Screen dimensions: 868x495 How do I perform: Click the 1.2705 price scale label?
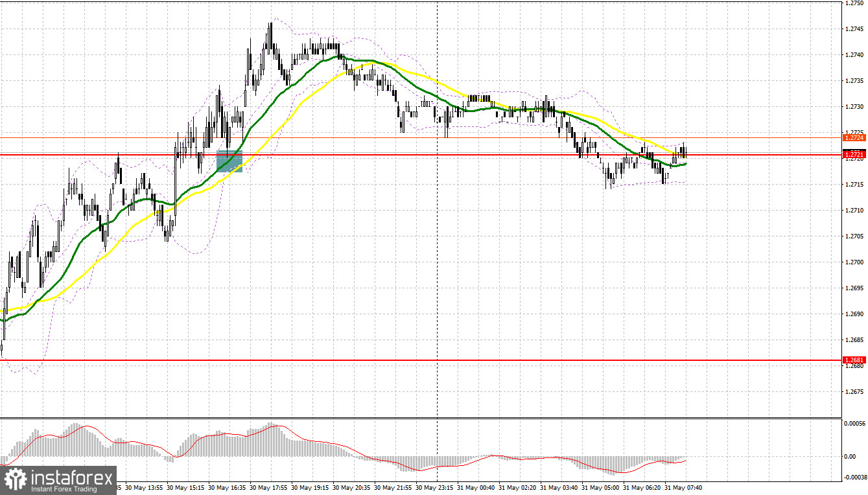pyautogui.click(x=854, y=236)
